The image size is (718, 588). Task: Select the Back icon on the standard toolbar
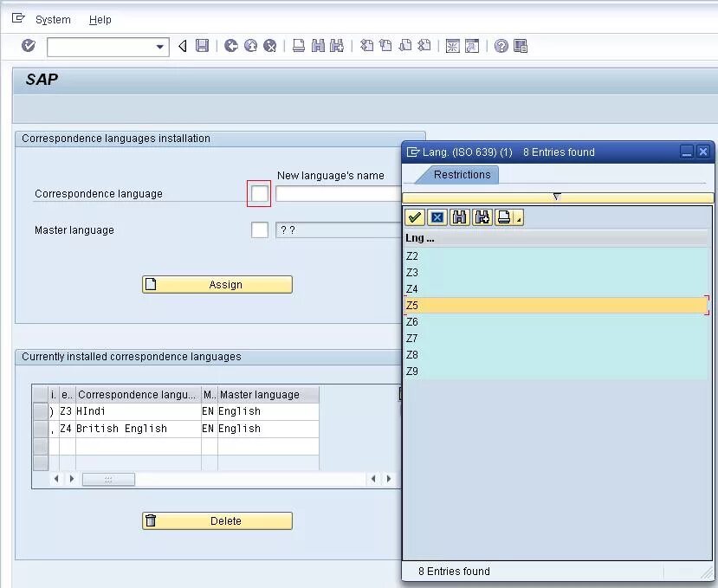click(x=231, y=47)
